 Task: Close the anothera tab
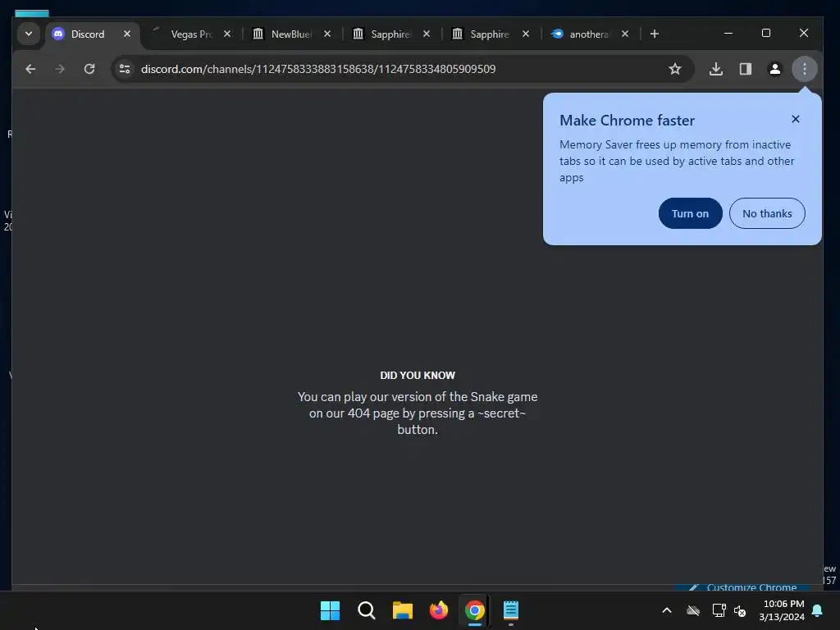point(625,34)
